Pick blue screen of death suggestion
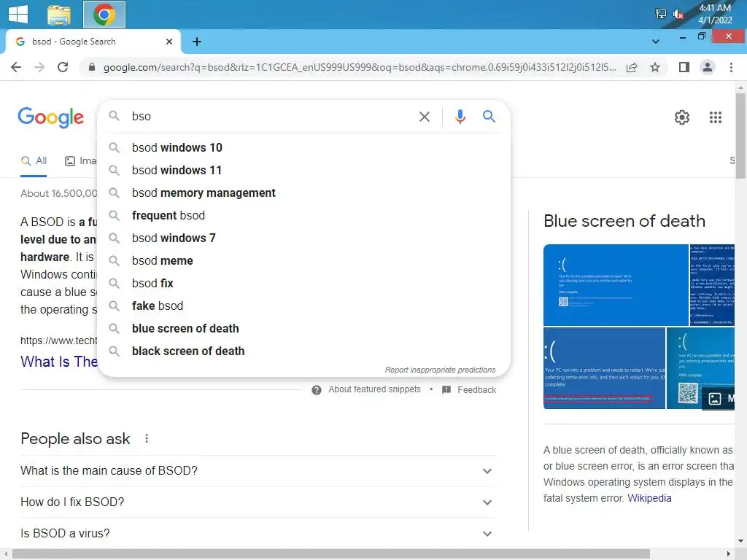This screenshot has height=560, width=747. [304, 329]
